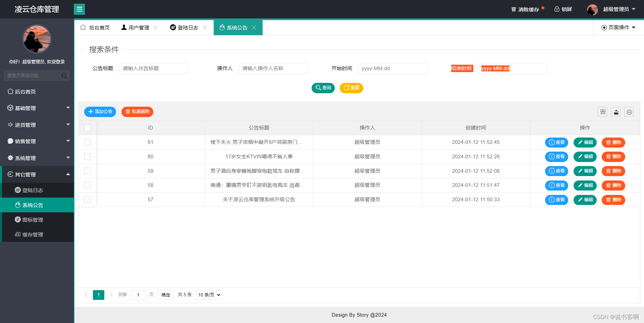Open 图标管理 in sidebar

[38, 220]
